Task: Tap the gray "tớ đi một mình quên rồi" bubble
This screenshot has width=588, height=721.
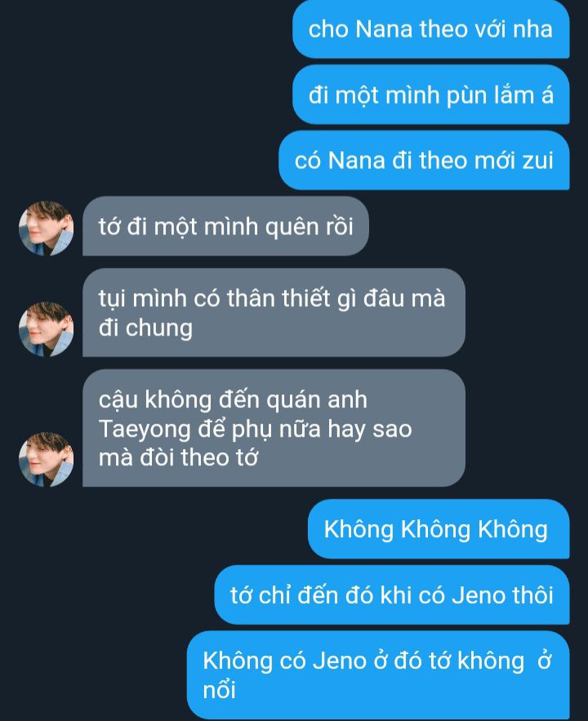Action: [x=225, y=226]
